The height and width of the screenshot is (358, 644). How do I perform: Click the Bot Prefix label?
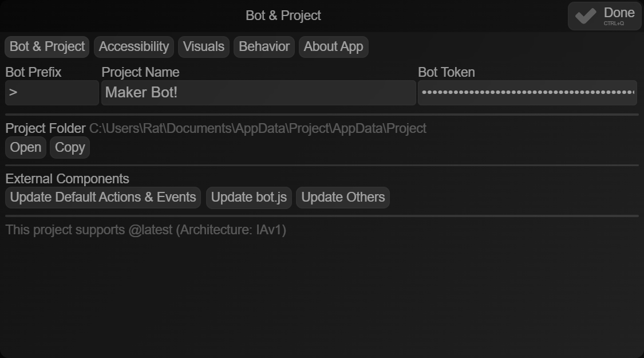click(32, 72)
